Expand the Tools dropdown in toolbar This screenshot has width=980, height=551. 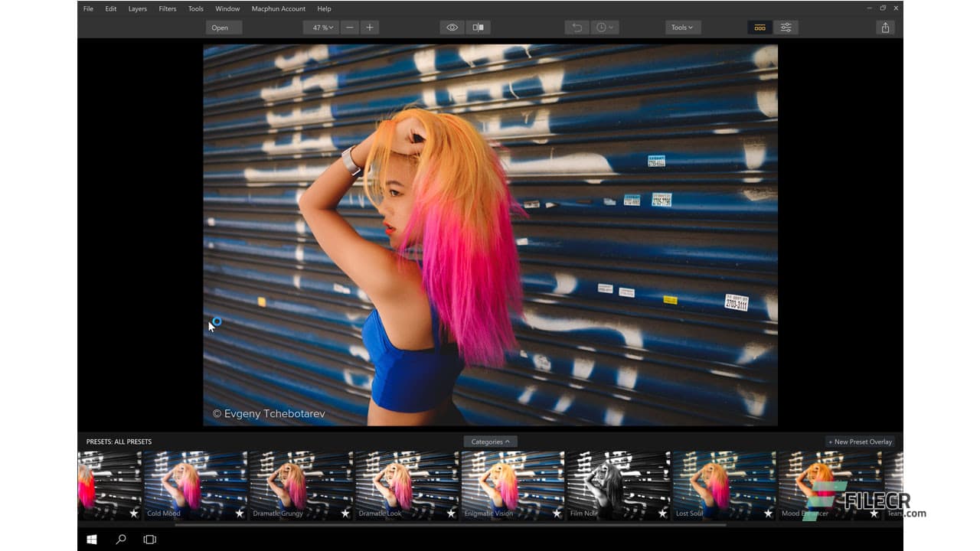(x=681, y=27)
